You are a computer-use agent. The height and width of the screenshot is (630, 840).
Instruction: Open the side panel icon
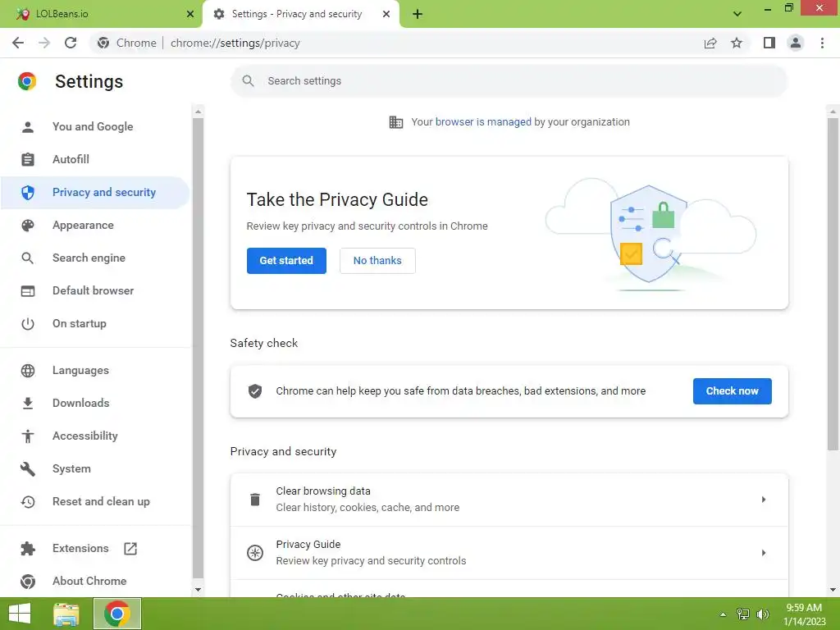pyautogui.click(x=769, y=43)
